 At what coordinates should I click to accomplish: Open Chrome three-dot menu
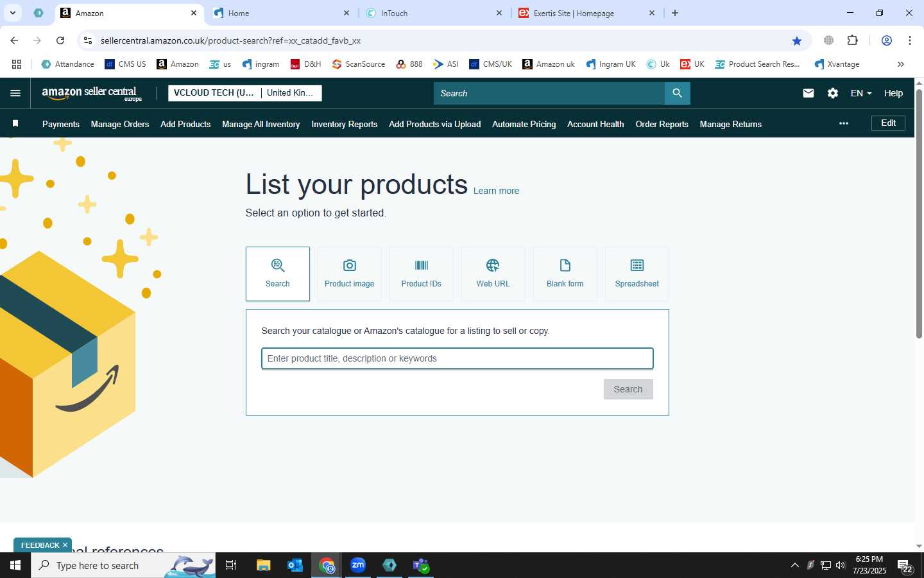click(910, 40)
